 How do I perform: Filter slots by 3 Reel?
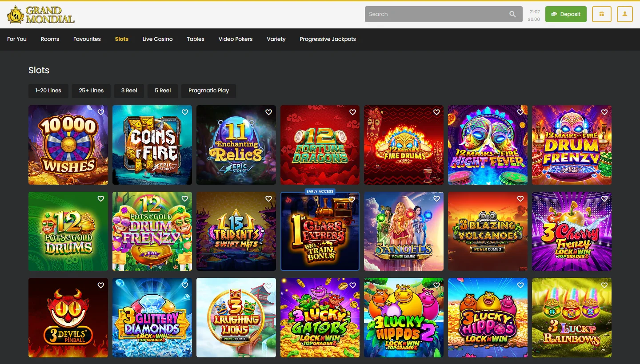[x=129, y=91]
